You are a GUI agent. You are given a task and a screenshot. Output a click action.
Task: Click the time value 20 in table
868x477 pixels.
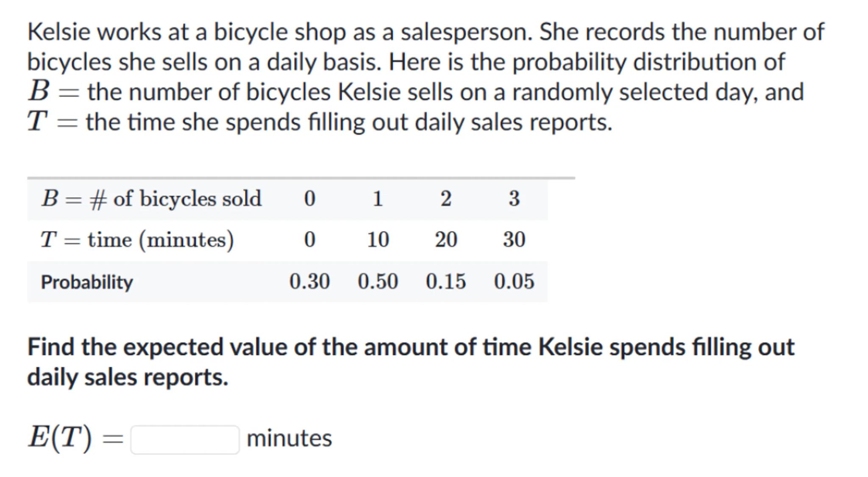(446, 240)
